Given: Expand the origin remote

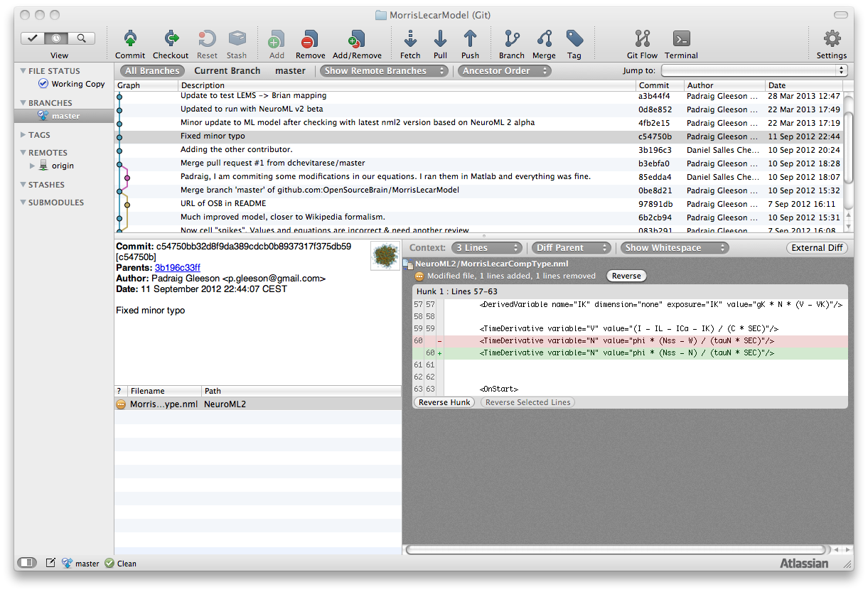Looking at the screenshot, I should (x=32, y=166).
